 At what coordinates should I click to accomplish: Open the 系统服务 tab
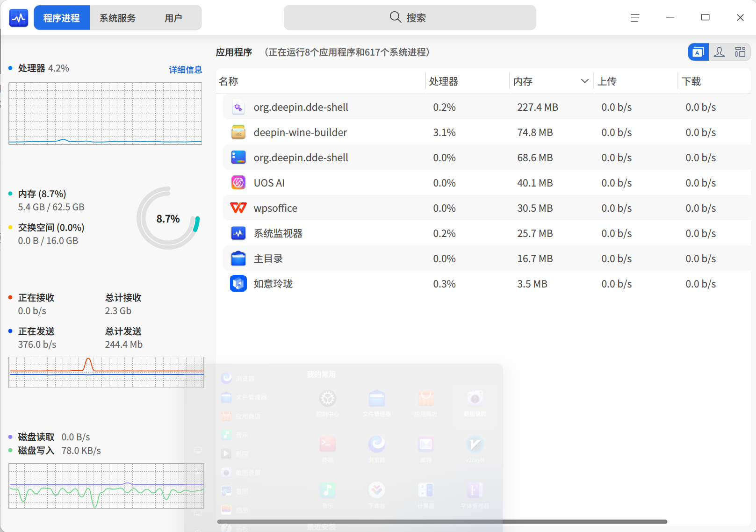(x=117, y=18)
